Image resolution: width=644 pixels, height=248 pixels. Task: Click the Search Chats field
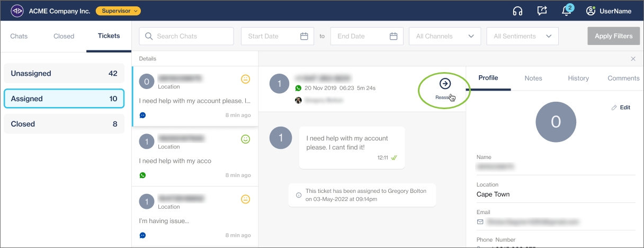186,37
